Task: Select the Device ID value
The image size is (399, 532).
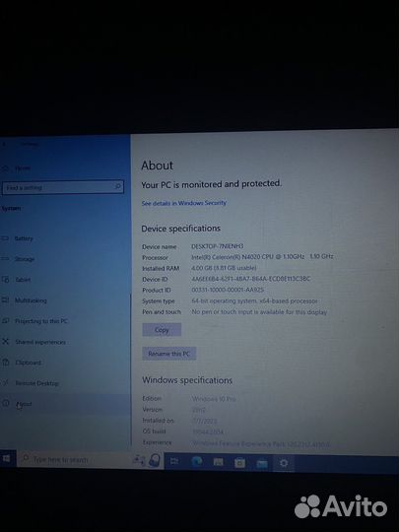Action: (251, 279)
